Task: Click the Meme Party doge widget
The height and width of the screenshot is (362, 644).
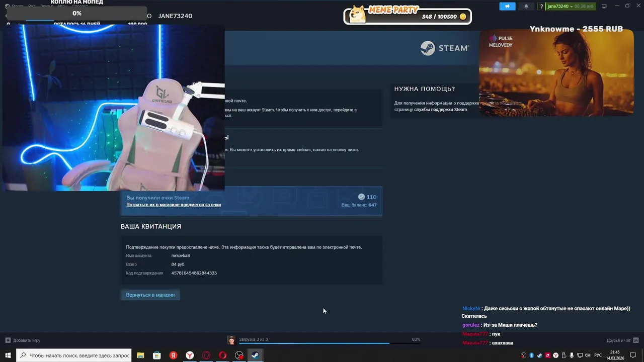Action: coord(408,15)
